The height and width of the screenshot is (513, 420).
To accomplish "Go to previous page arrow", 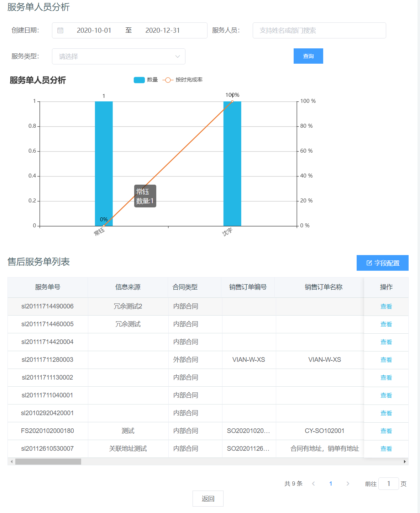I will click(x=313, y=483).
